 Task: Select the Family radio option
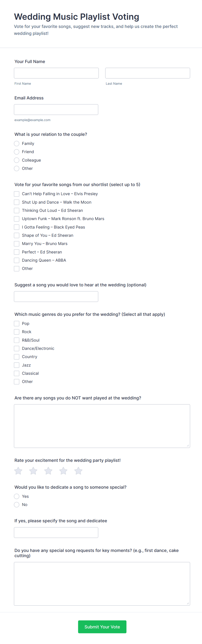coord(17,143)
